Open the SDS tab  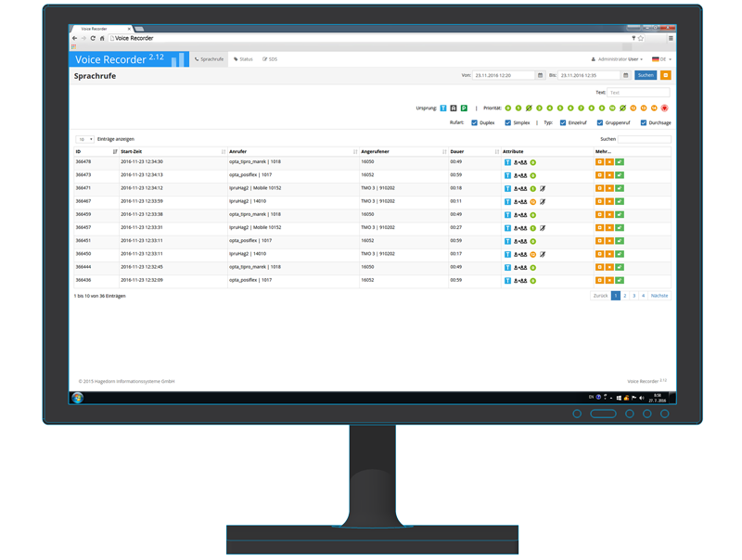tap(270, 59)
